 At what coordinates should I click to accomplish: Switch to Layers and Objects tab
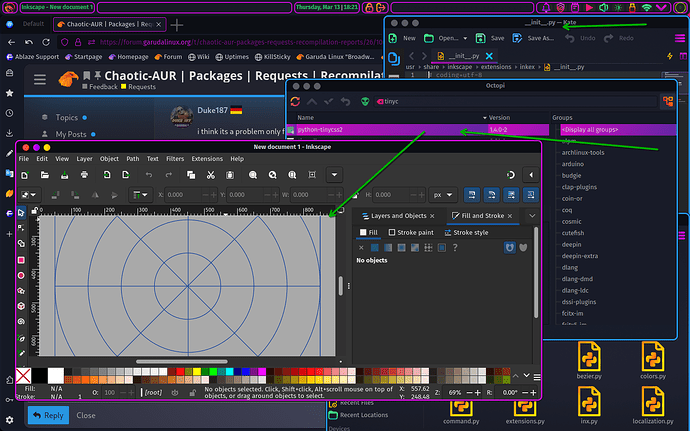(398, 216)
